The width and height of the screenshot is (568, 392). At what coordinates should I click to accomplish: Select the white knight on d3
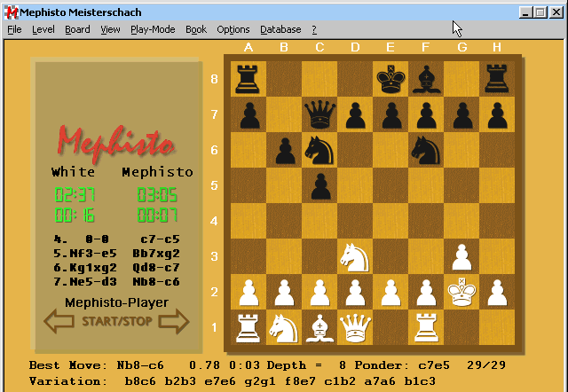(x=355, y=256)
